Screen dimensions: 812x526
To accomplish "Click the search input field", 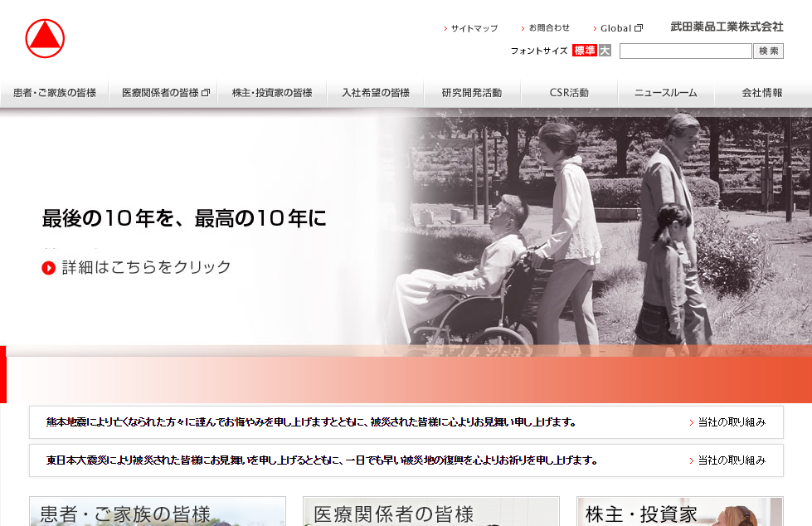I will coord(685,51).
